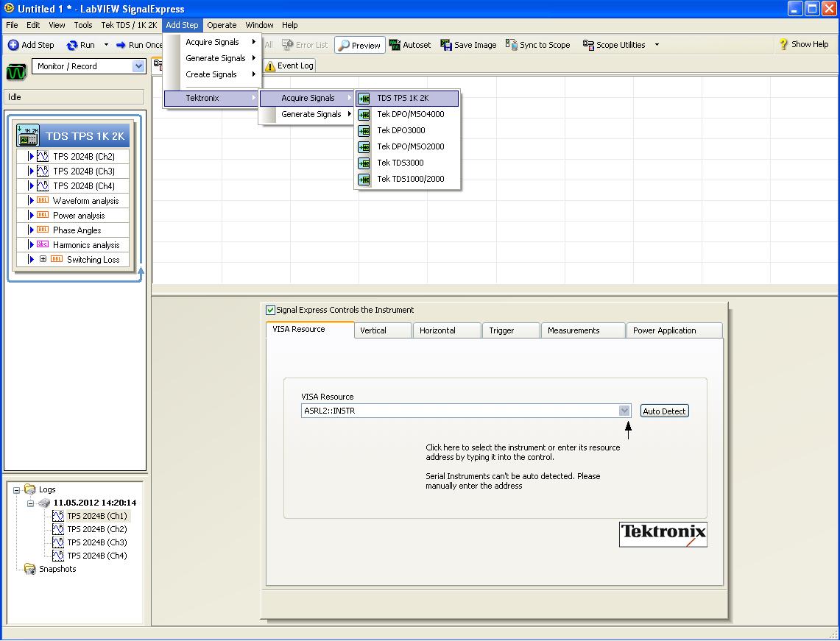
Task: Switch to the Measurements tab
Action: tap(583, 330)
